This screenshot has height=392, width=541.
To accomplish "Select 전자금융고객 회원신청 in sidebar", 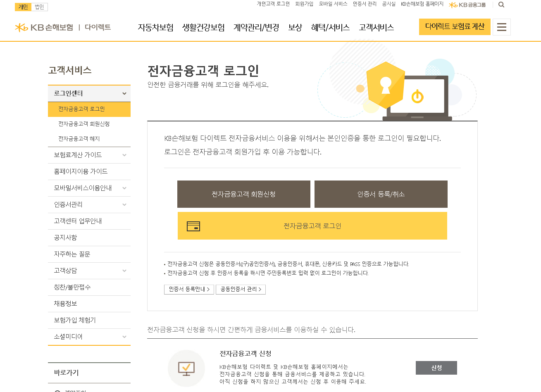I will click(89, 124).
